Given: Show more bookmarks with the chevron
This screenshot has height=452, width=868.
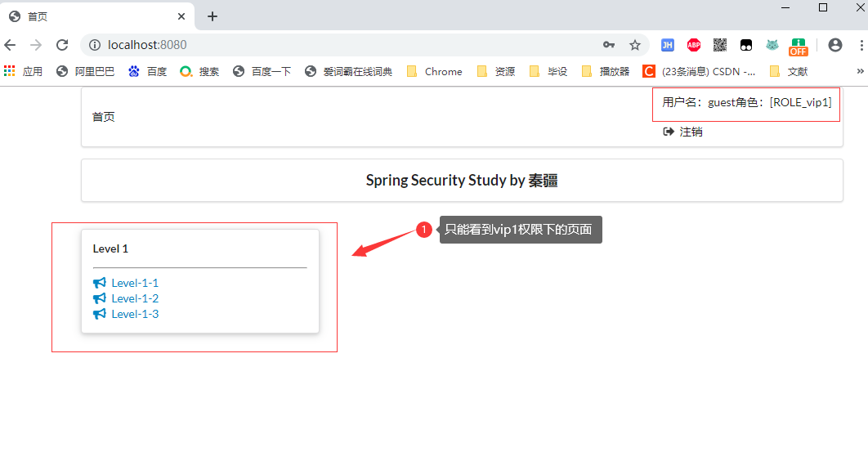Looking at the screenshot, I should (x=861, y=71).
